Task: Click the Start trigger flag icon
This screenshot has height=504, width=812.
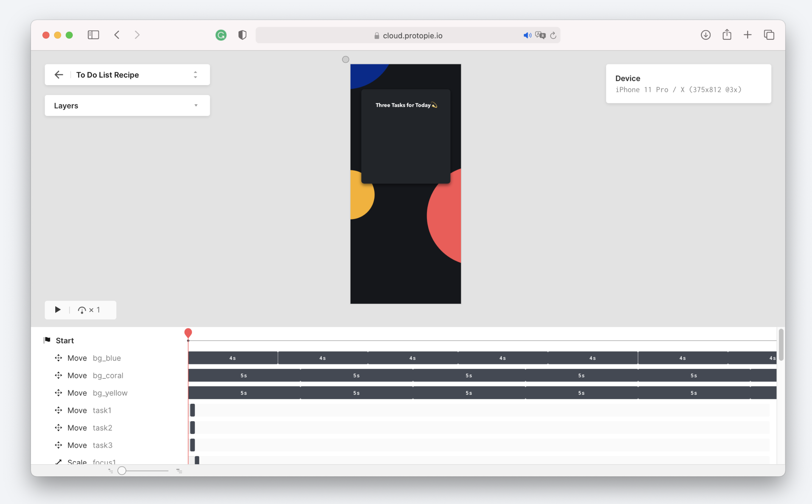Action: click(47, 340)
